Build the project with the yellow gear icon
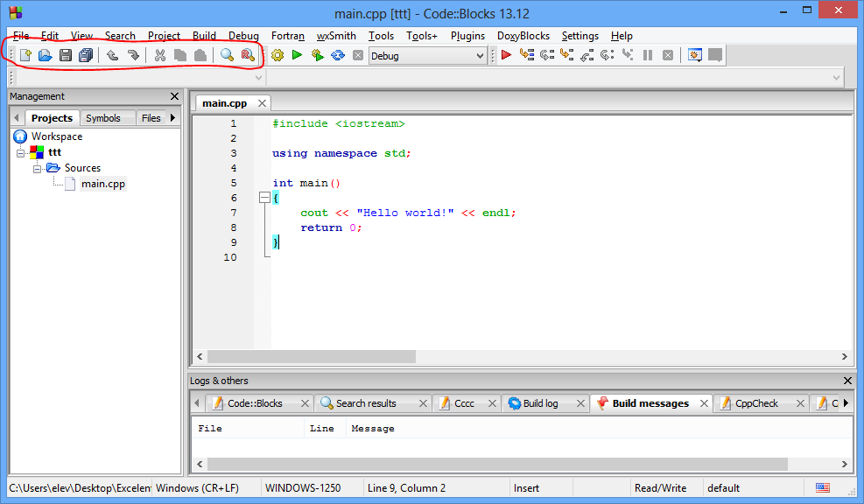Image resolution: width=864 pixels, height=504 pixels. point(277,55)
